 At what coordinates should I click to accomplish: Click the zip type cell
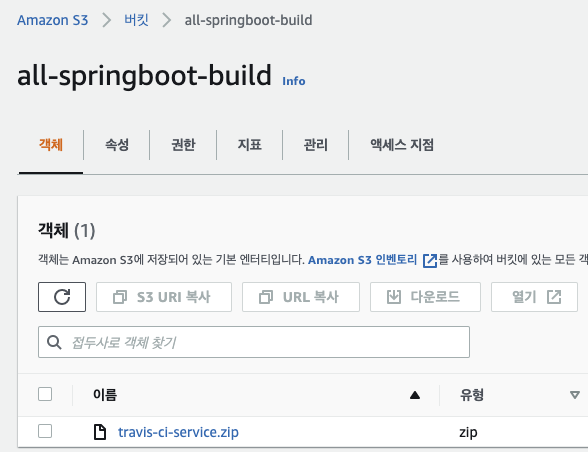point(468,432)
